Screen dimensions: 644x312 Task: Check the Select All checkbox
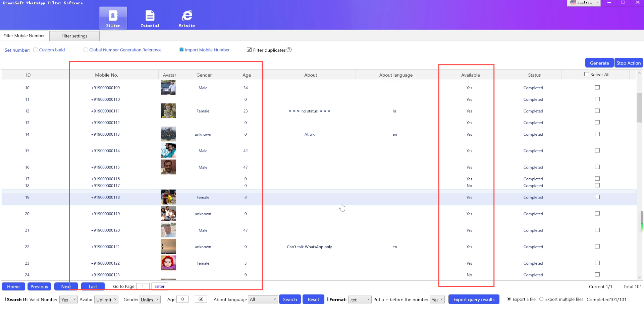tap(587, 74)
